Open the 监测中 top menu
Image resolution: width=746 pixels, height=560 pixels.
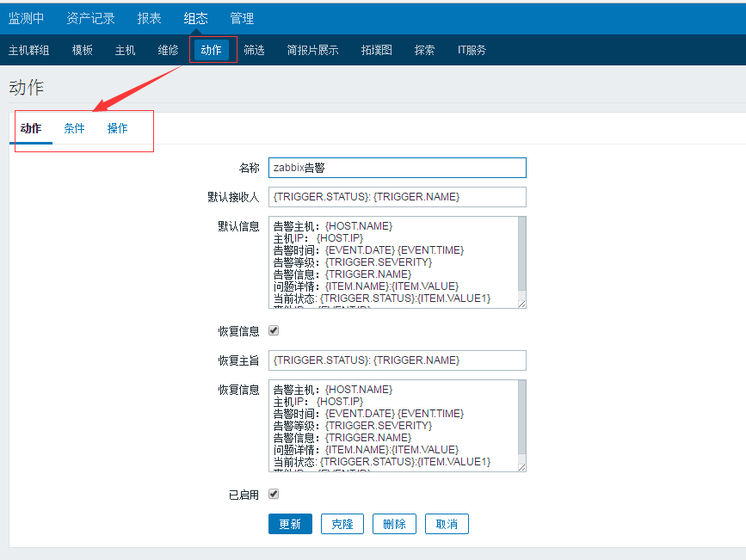pos(26,18)
